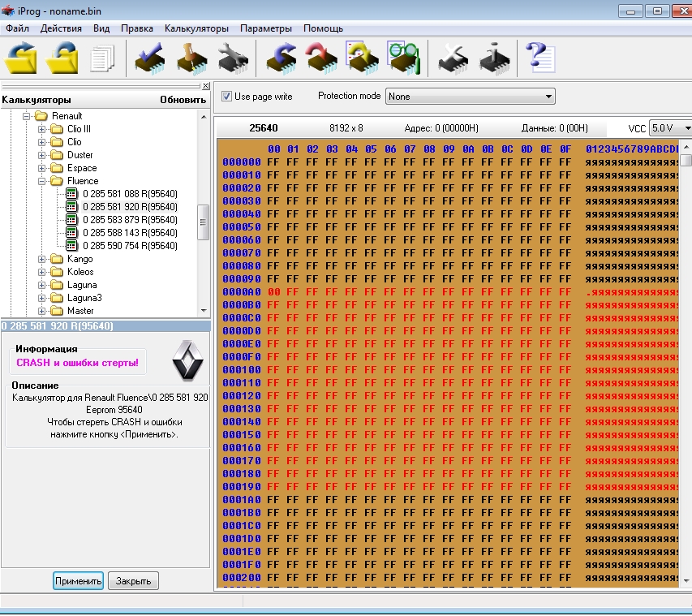Expand the Duster folder
The image size is (692, 616).
click(41, 155)
